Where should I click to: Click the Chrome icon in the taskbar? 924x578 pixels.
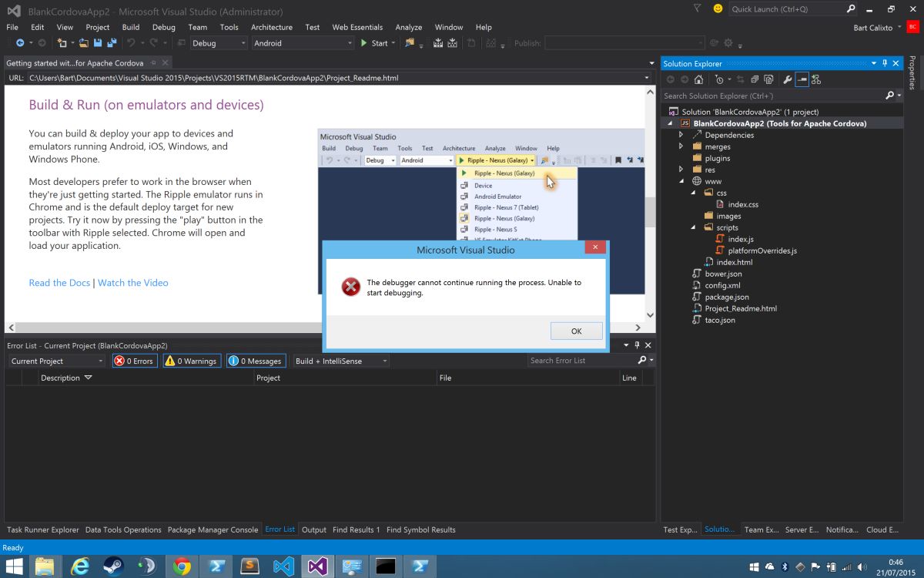click(x=182, y=566)
